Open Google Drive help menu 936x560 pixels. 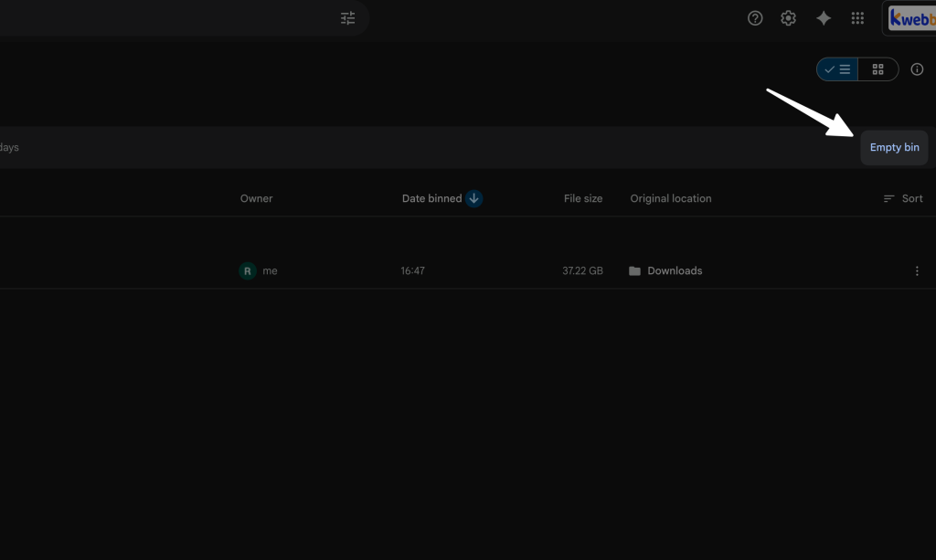tap(754, 17)
